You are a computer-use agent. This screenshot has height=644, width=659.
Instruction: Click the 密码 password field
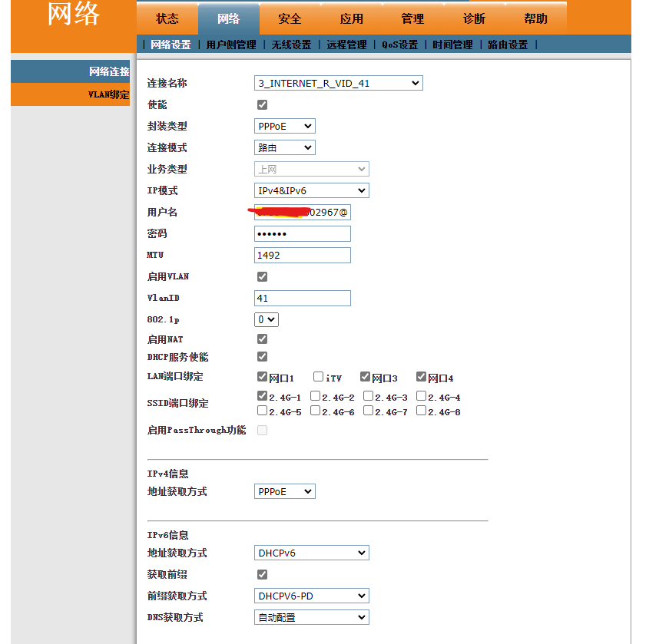pyautogui.click(x=302, y=233)
